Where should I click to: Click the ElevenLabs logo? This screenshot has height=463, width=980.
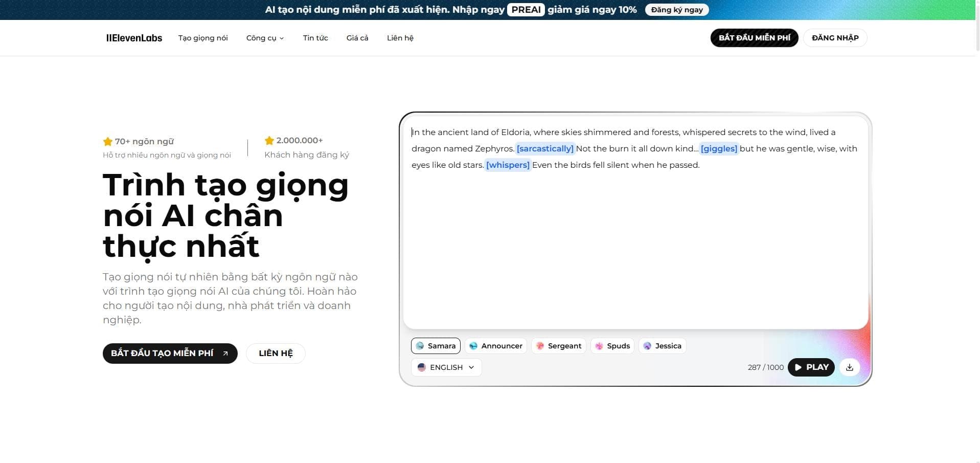(x=134, y=37)
